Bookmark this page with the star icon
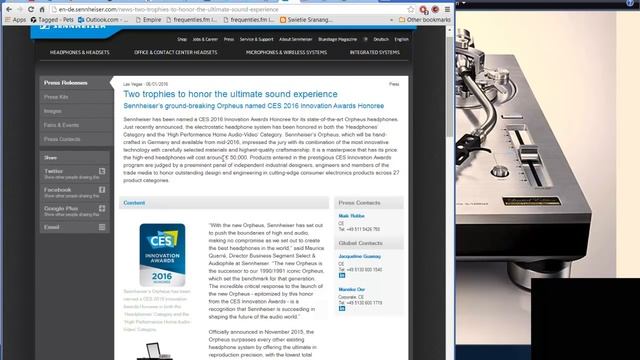The height and width of the screenshot is (360, 640). tap(411, 9)
